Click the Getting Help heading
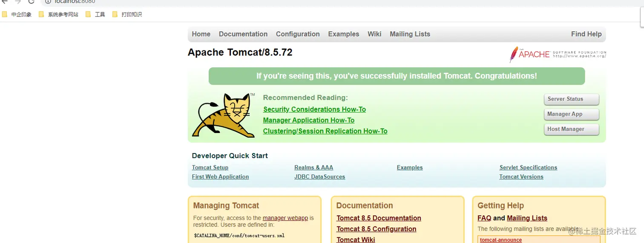The height and width of the screenshot is (243, 644). tap(500, 206)
